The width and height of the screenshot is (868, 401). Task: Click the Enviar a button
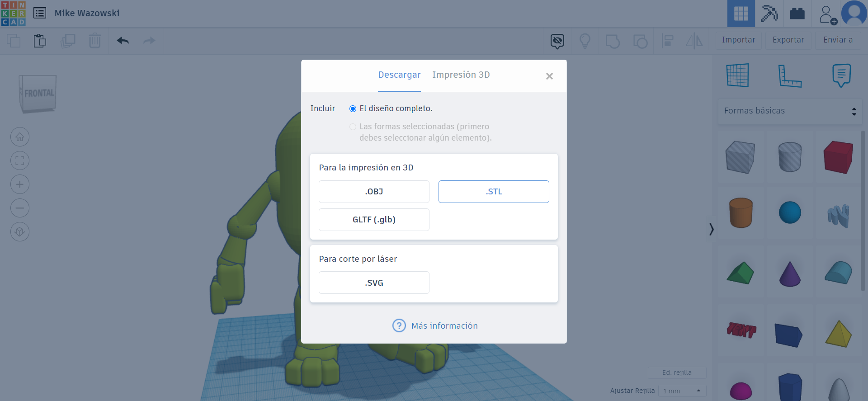coord(838,40)
